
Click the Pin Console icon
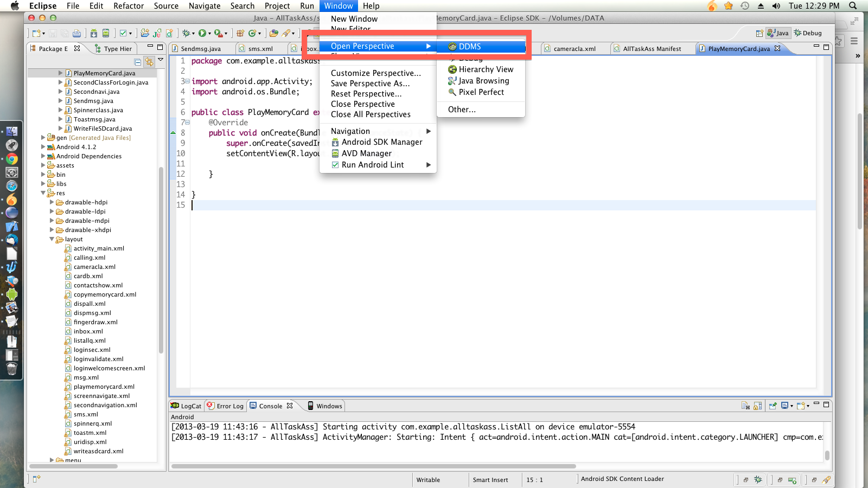pyautogui.click(x=773, y=406)
